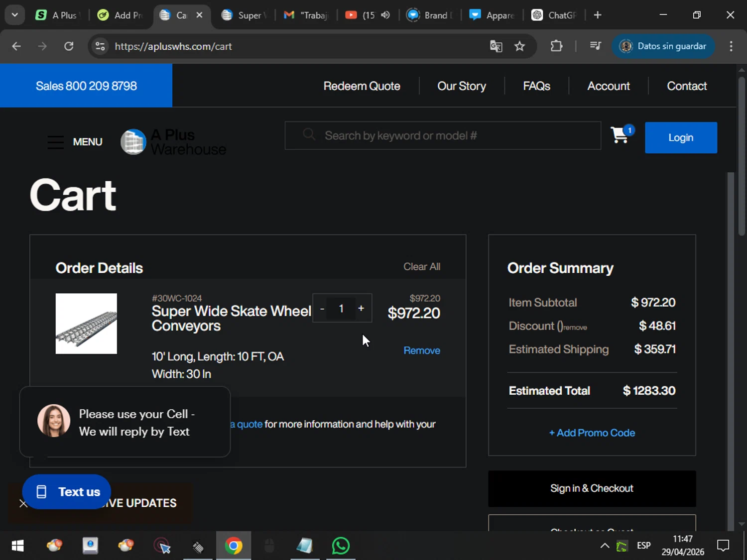Screen dimensions: 747x560
Task: Click the browser forward arrow
Action: [42, 46]
